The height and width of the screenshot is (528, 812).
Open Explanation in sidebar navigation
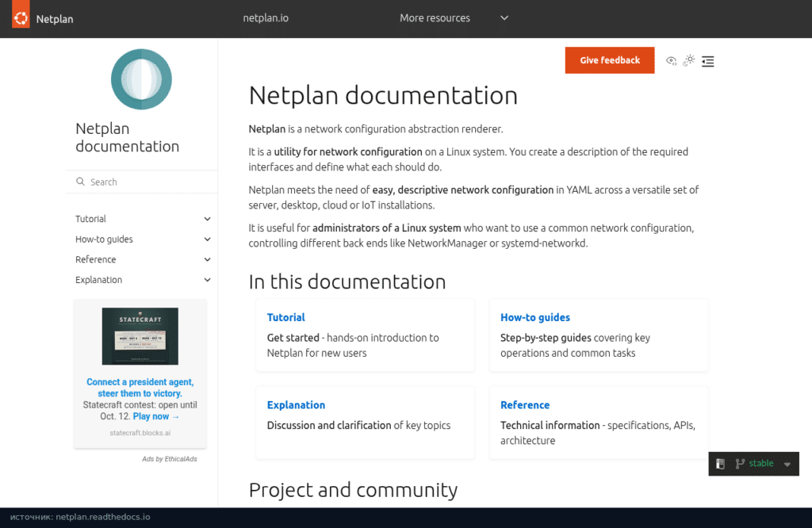tap(99, 280)
